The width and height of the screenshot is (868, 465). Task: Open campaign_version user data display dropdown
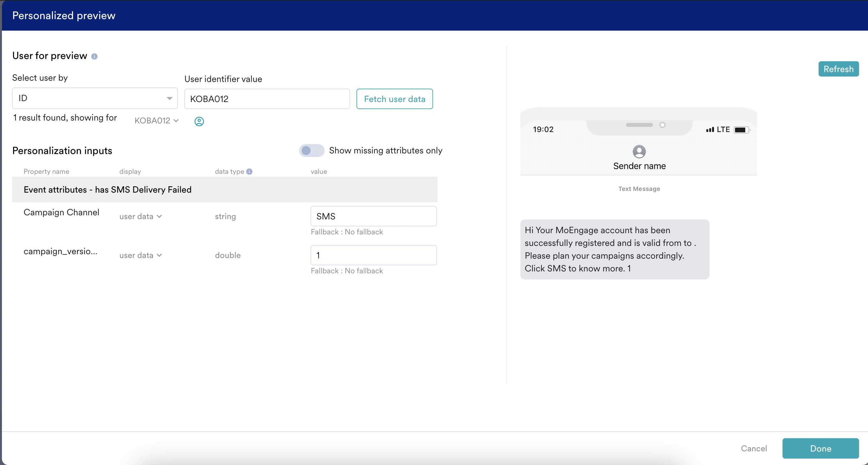[141, 255]
